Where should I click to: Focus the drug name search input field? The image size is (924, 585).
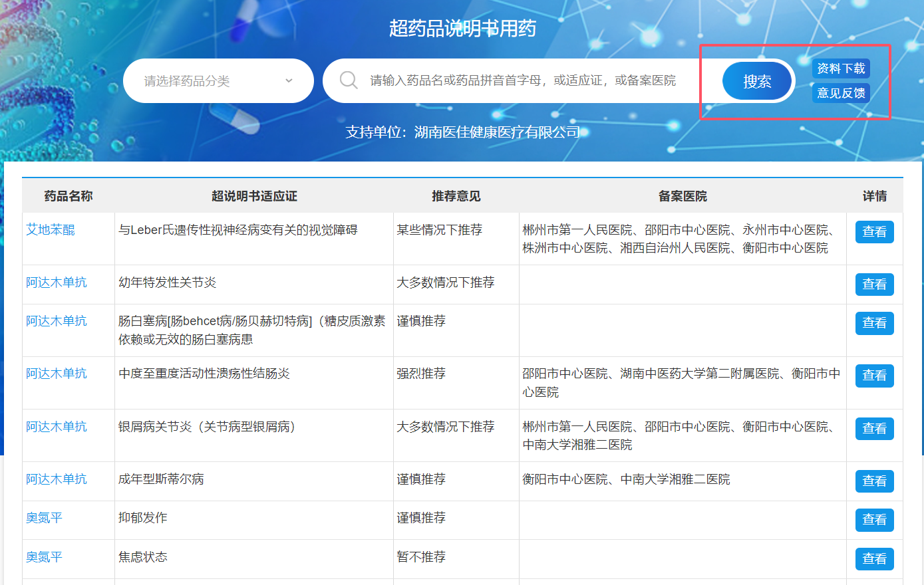click(x=523, y=80)
